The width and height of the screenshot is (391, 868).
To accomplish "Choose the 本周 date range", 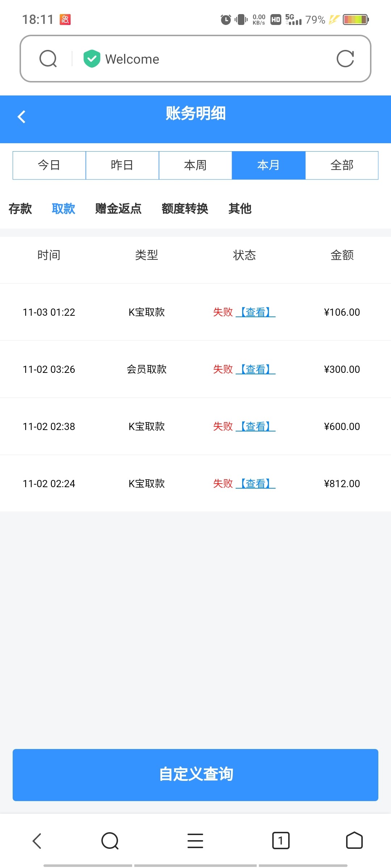I will tap(195, 165).
